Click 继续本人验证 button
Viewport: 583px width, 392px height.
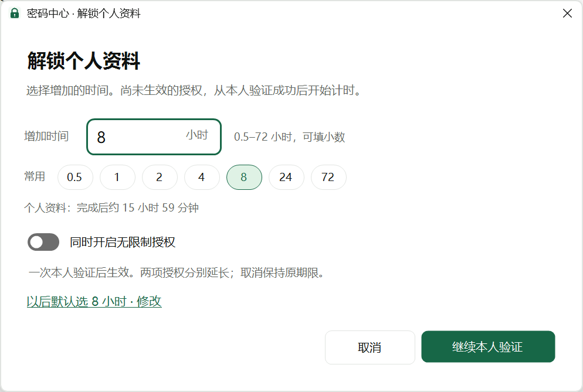pos(488,347)
